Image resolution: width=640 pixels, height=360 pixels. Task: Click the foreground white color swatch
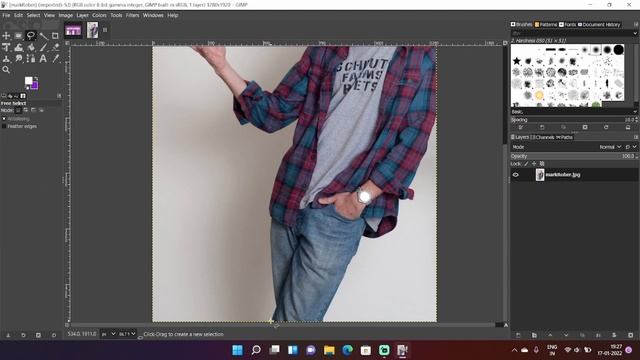(x=28, y=81)
